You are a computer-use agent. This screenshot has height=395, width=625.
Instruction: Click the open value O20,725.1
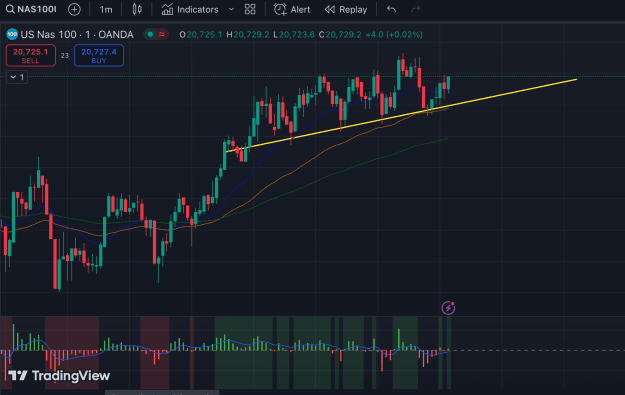pos(201,35)
